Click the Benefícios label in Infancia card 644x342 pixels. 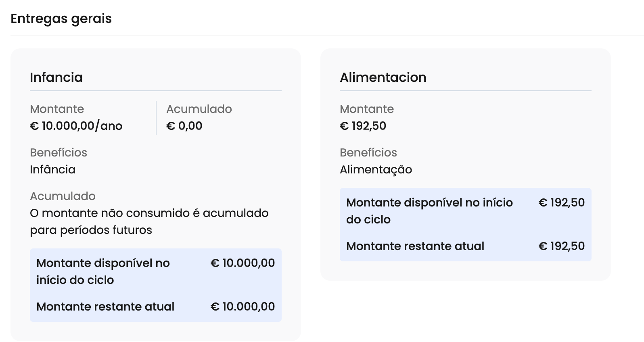pos(59,152)
